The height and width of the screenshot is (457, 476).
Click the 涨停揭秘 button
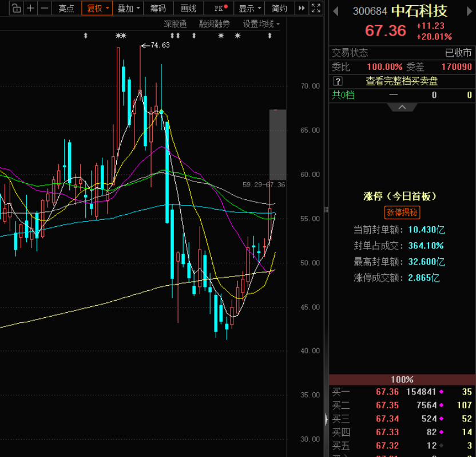(x=402, y=212)
